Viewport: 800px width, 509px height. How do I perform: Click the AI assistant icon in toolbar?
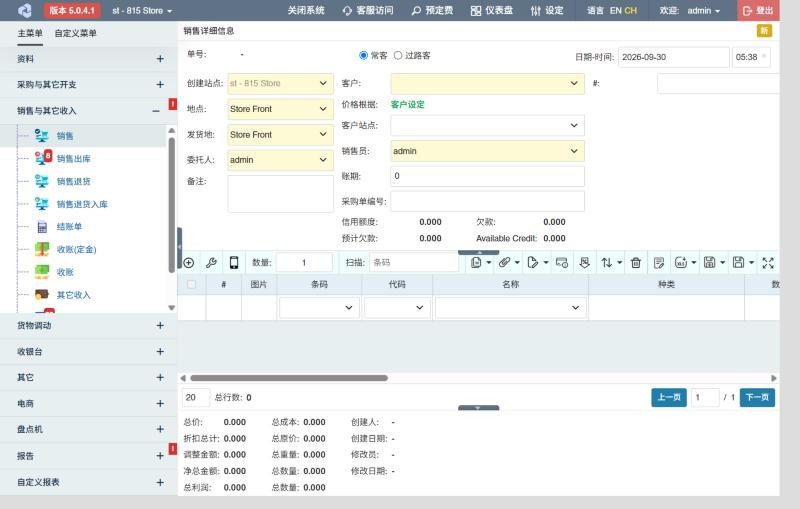681,263
